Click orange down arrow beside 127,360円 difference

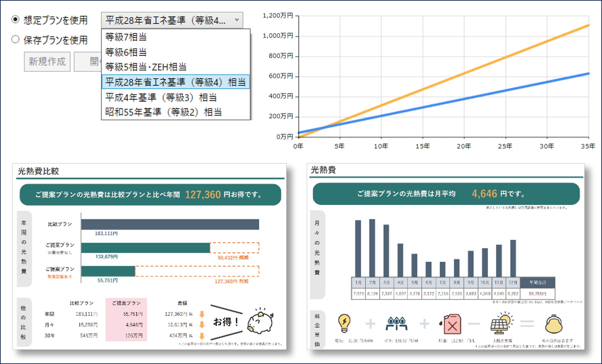(x=202, y=314)
